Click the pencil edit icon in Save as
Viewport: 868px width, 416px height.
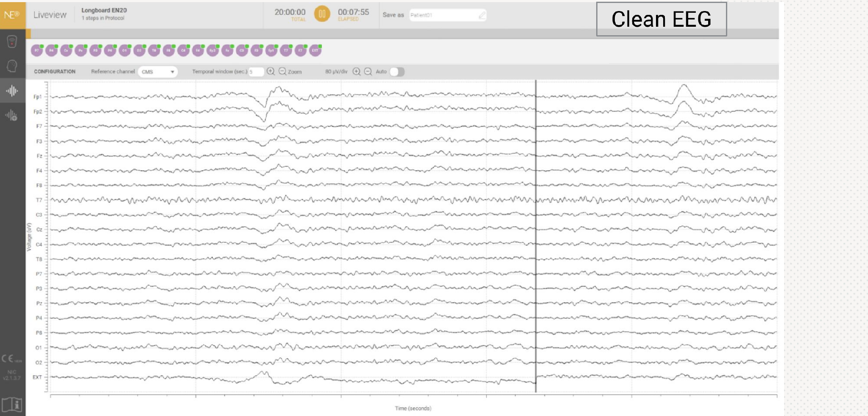(482, 15)
